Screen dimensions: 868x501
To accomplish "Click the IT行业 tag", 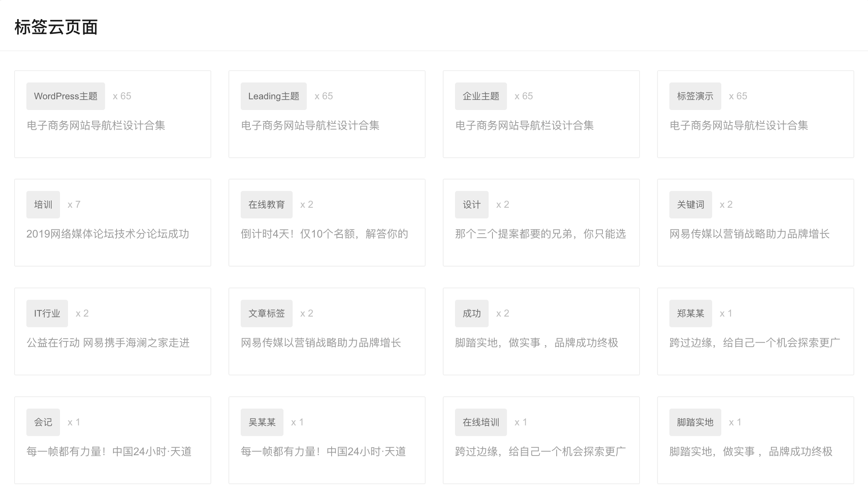I will [47, 313].
